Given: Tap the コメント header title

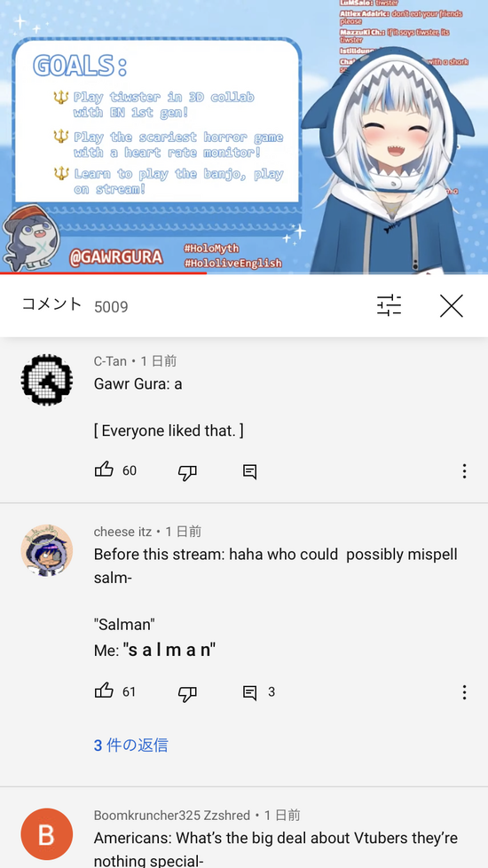Looking at the screenshot, I should click(51, 304).
